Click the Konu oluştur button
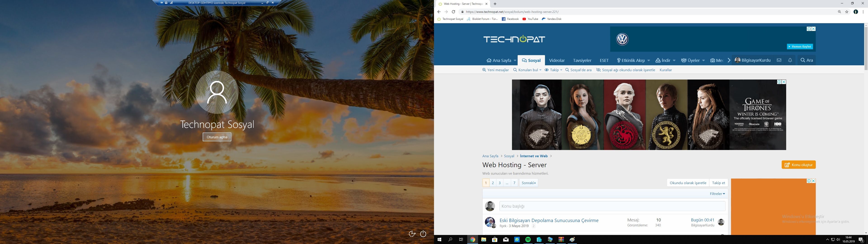 pos(798,165)
